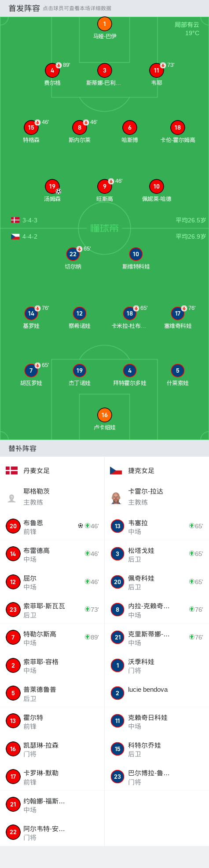Click the Czech flag beside 捷克女足
This screenshot has height=868, width=209.
coord(116,471)
